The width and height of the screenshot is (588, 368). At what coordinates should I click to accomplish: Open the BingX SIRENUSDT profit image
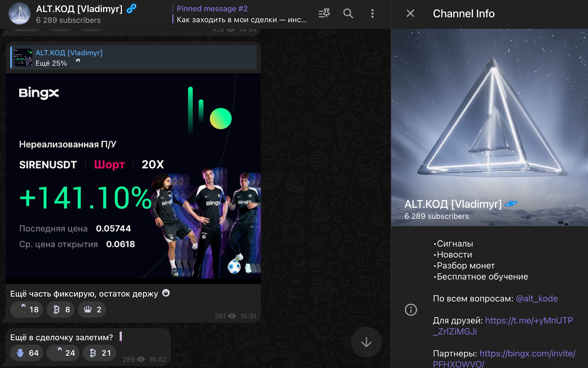pos(133,178)
